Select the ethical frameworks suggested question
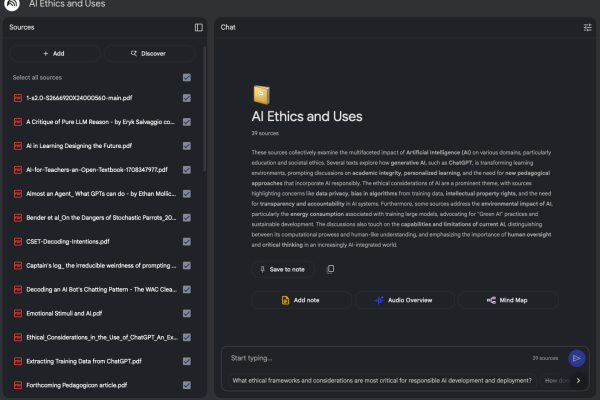 coord(382,380)
